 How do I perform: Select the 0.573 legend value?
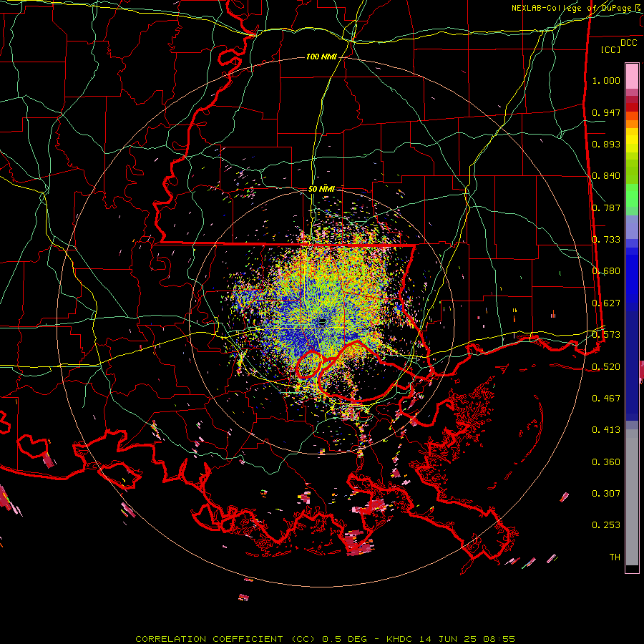606,335
